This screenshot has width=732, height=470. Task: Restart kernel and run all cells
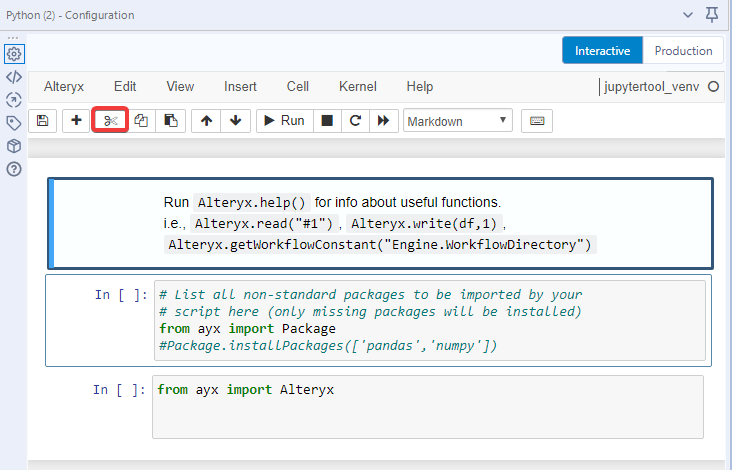(x=382, y=121)
